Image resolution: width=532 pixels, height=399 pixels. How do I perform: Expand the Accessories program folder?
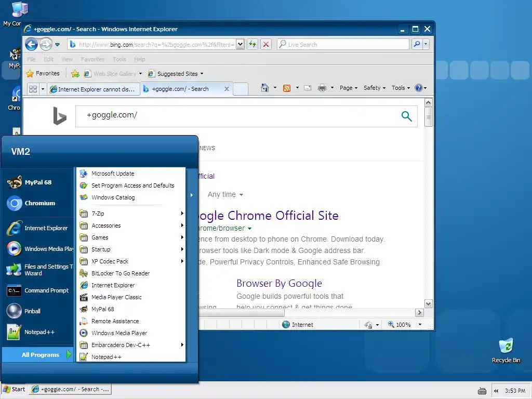tap(131, 225)
